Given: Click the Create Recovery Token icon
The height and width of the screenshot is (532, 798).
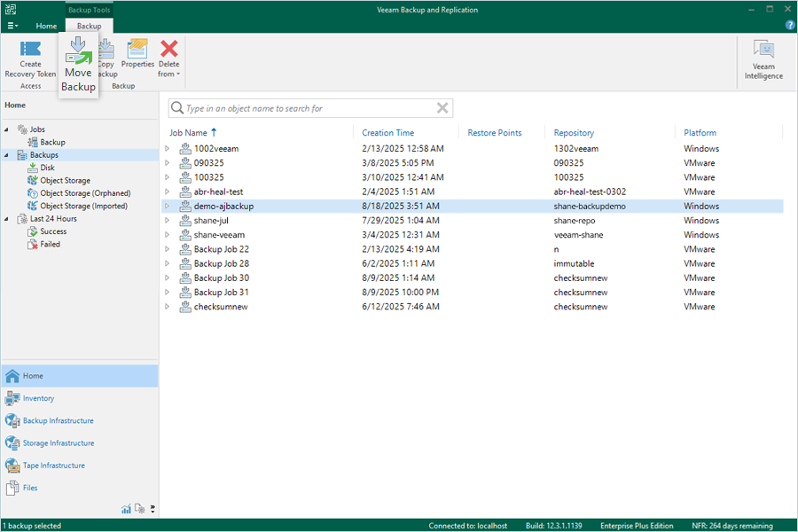Looking at the screenshot, I should (30, 49).
